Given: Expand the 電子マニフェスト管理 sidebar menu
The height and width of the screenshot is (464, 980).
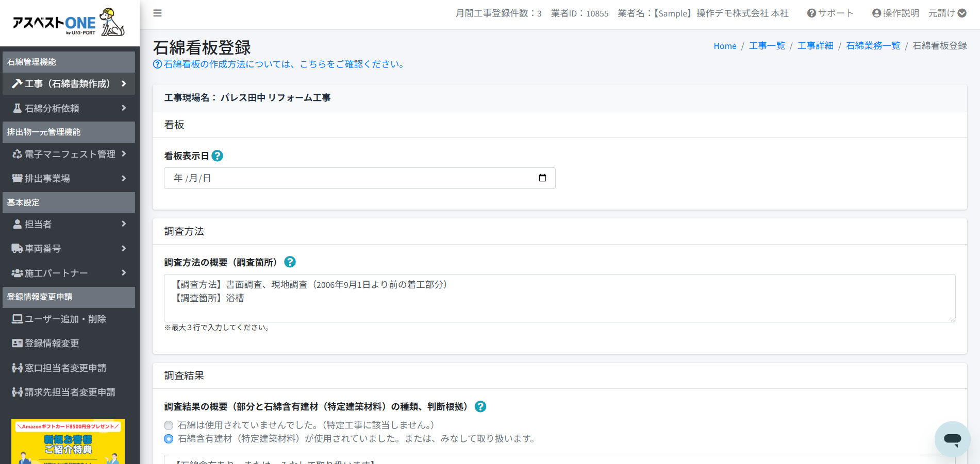Looking at the screenshot, I should [x=69, y=154].
